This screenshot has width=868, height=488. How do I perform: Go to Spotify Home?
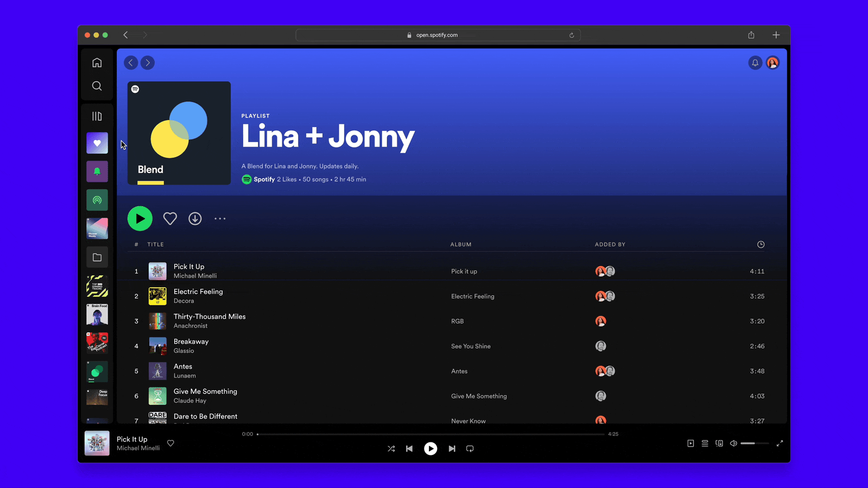[x=97, y=62]
